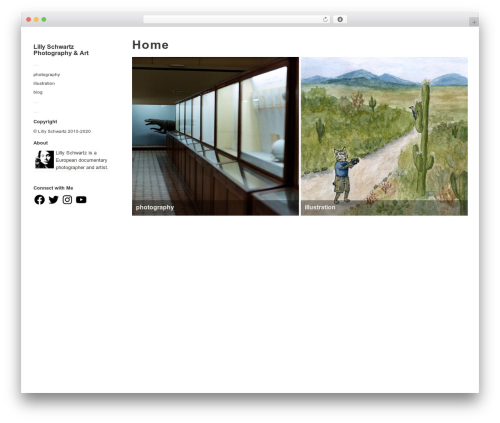Click the round icon beside address bar
The height and width of the screenshot is (423, 500).
340,19
